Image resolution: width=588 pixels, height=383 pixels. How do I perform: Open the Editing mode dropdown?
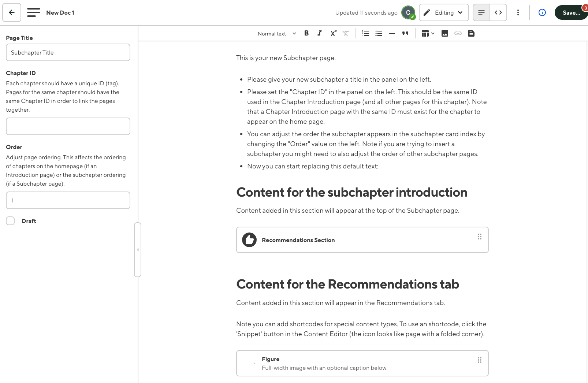(x=443, y=12)
